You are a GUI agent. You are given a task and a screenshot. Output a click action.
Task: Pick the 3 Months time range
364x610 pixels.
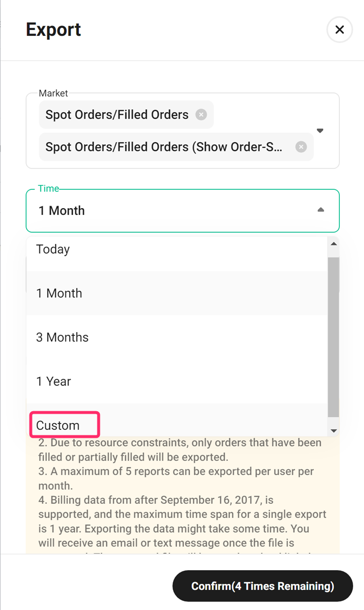[x=177, y=337]
